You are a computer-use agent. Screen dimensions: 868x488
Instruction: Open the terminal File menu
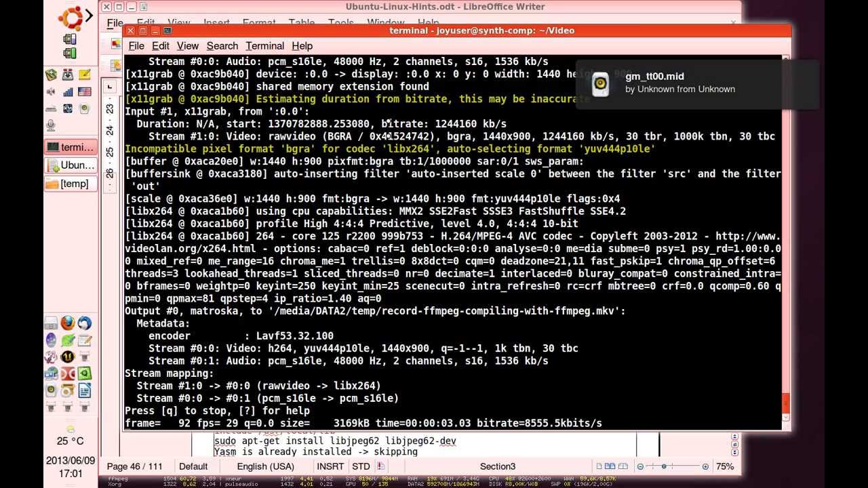(136, 45)
